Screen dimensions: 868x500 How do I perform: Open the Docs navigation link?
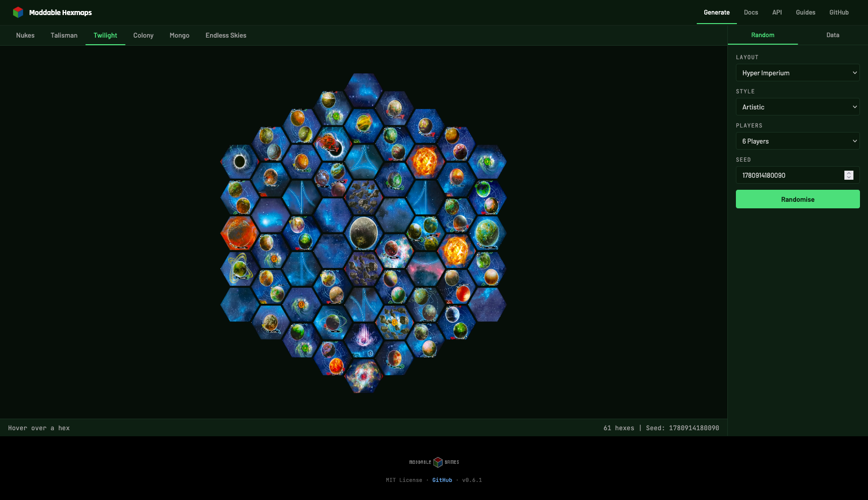coord(751,13)
